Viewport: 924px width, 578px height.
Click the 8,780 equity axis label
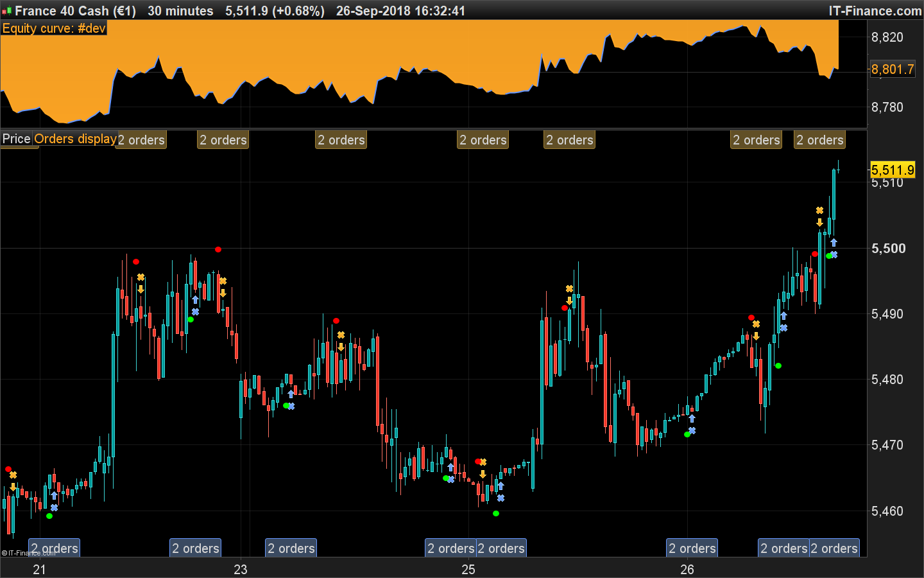(x=887, y=107)
